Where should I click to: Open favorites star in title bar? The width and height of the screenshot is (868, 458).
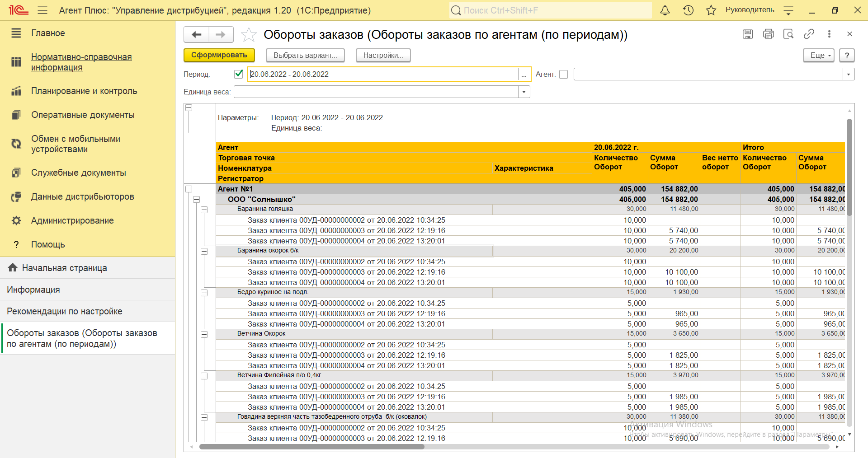(711, 10)
